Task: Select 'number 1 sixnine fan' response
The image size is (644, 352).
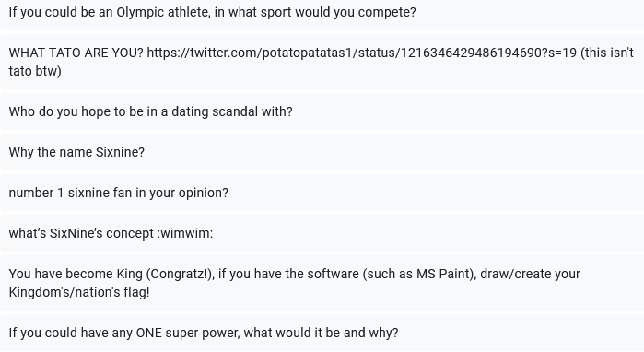Action: [322, 193]
